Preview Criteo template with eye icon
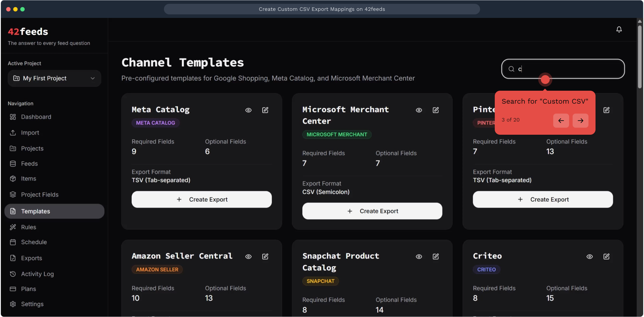 pyautogui.click(x=589, y=257)
